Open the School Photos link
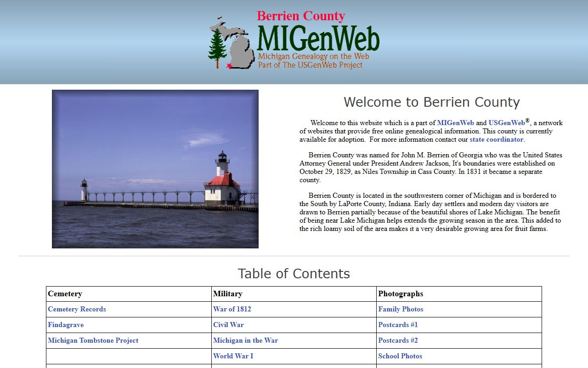This screenshot has width=588, height=368. [400, 356]
